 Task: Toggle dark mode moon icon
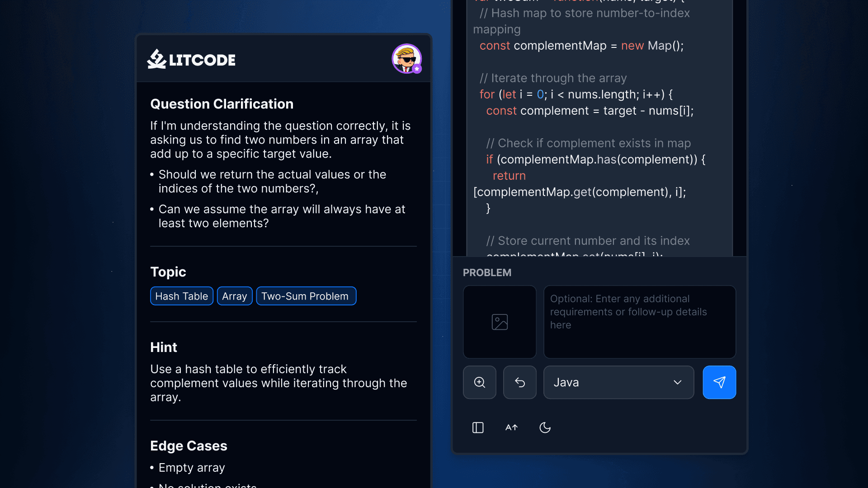click(545, 427)
